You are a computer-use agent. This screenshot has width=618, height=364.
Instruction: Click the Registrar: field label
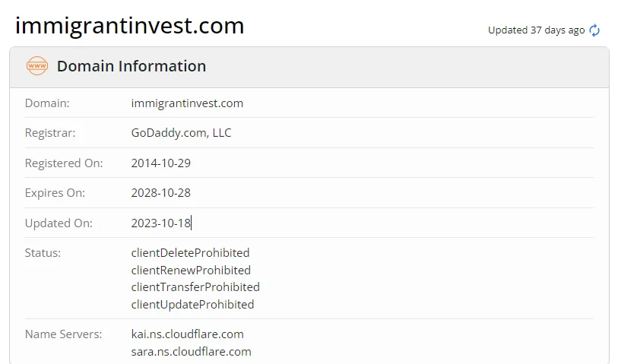(50, 133)
